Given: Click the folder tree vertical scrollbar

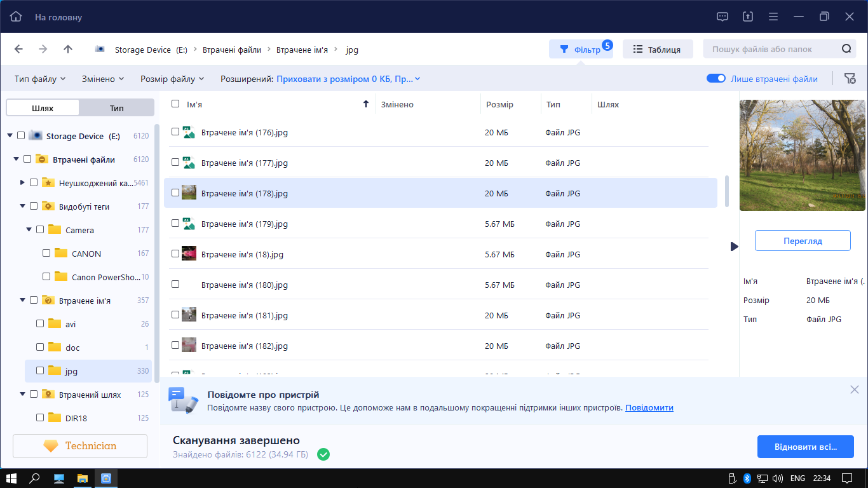Looking at the screenshot, I should pos(157,253).
